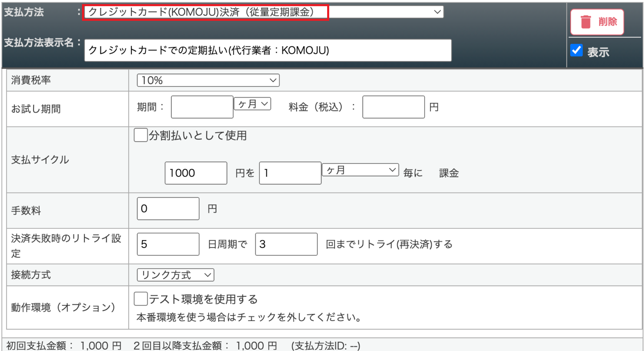Click the 支払方法表示名 text field
The height and width of the screenshot is (351, 644).
267,50
